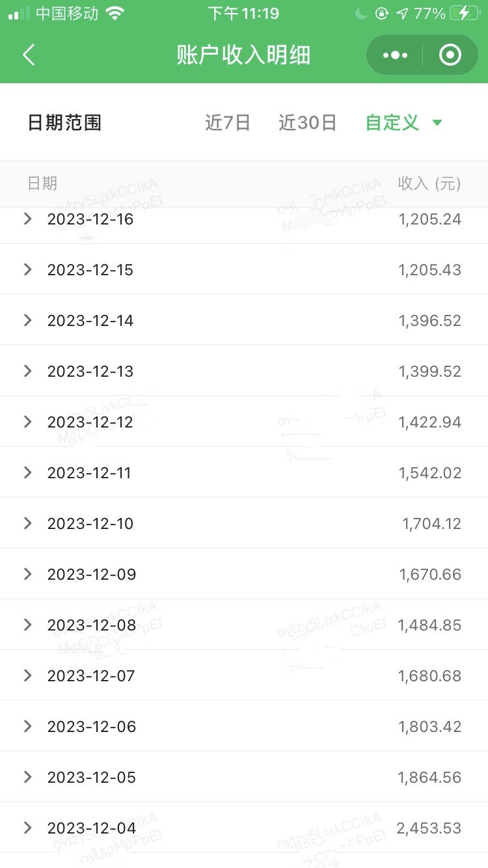Viewport: 488px width, 868px height.
Task: Expand the 2023-12-11 entry details
Action: (27, 472)
